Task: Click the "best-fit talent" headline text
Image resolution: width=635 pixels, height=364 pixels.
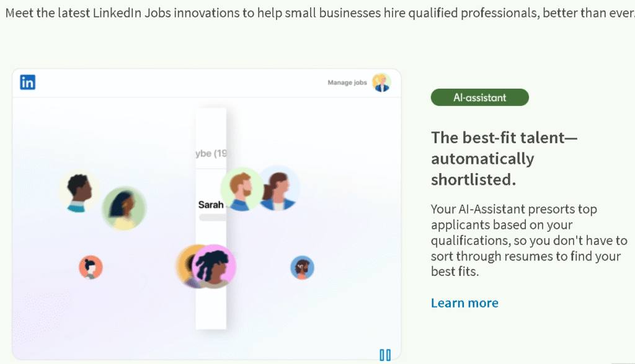Action: pos(504,158)
